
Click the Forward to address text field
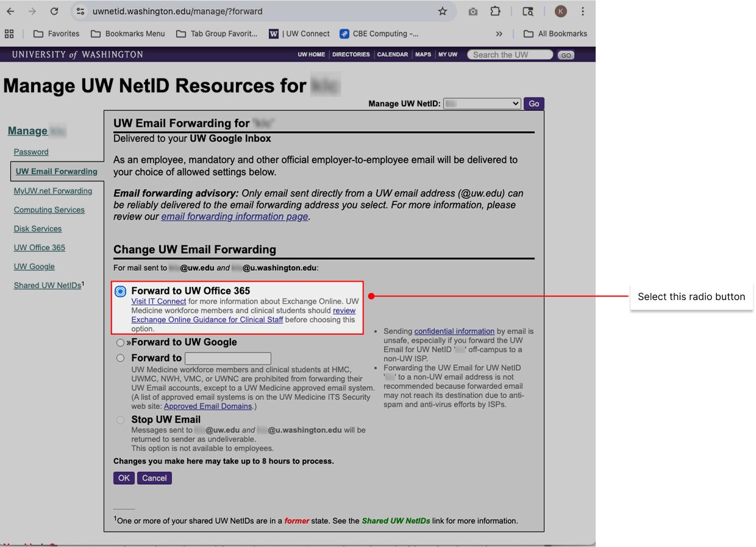pyautogui.click(x=227, y=359)
